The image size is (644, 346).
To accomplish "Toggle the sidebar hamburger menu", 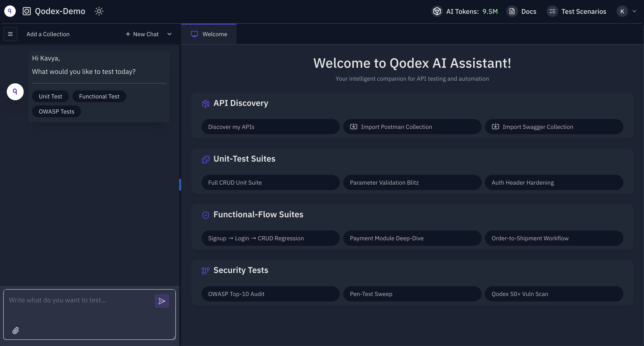I will (10, 34).
